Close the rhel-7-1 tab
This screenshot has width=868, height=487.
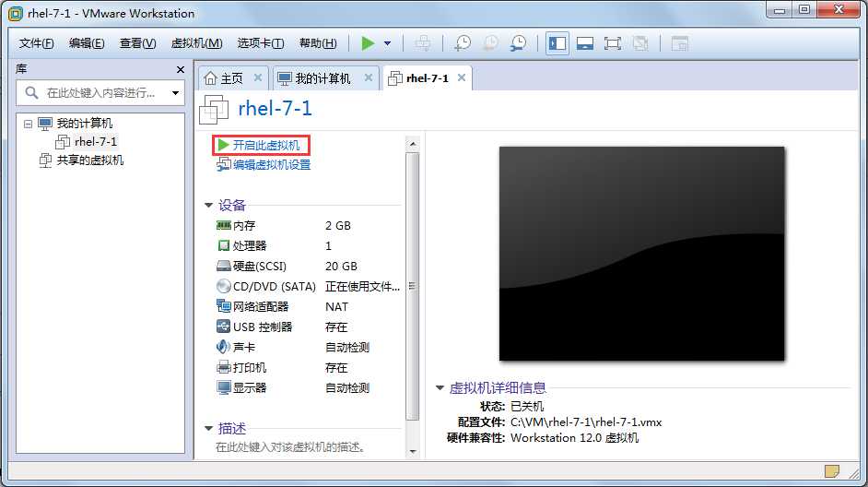462,77
